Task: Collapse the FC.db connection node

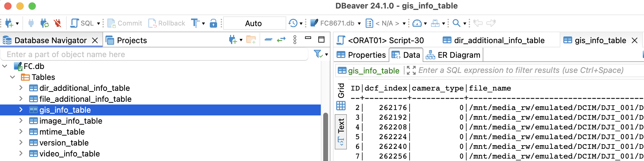Action: pyautogui.click(x=5, y=66)
